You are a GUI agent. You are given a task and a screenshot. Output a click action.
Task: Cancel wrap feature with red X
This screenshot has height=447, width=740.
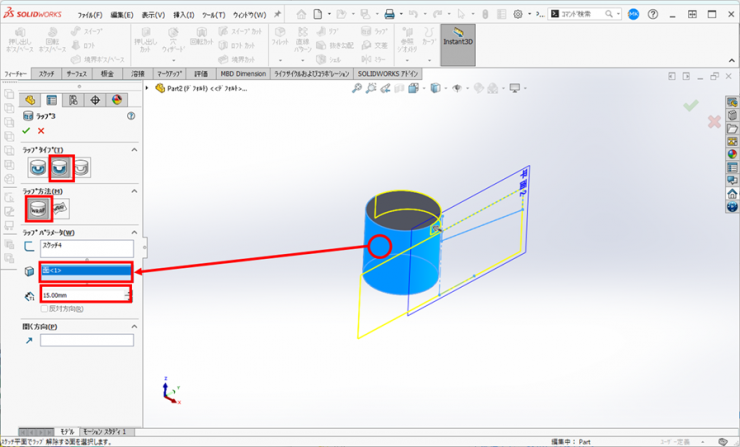[x=41, y=130]
